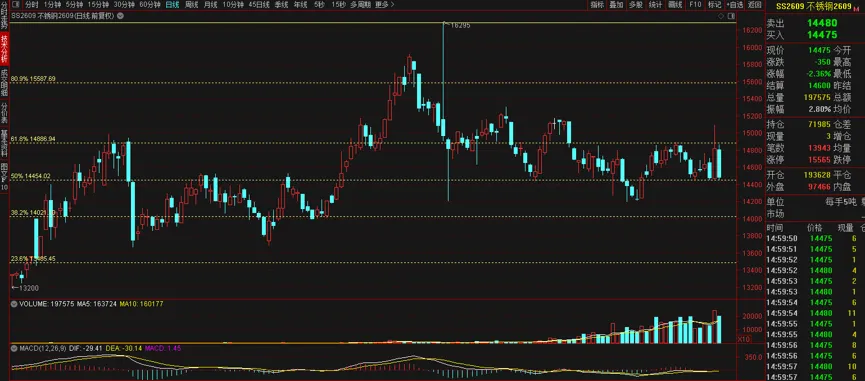Click the DEA: -30.14 value
Screen dimensions: 865x381
click(124, 348)
